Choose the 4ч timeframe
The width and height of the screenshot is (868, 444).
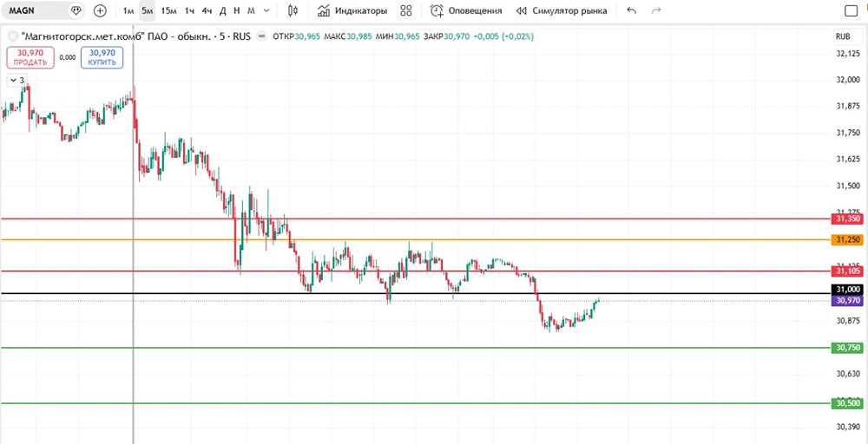[x=207, y=10]
